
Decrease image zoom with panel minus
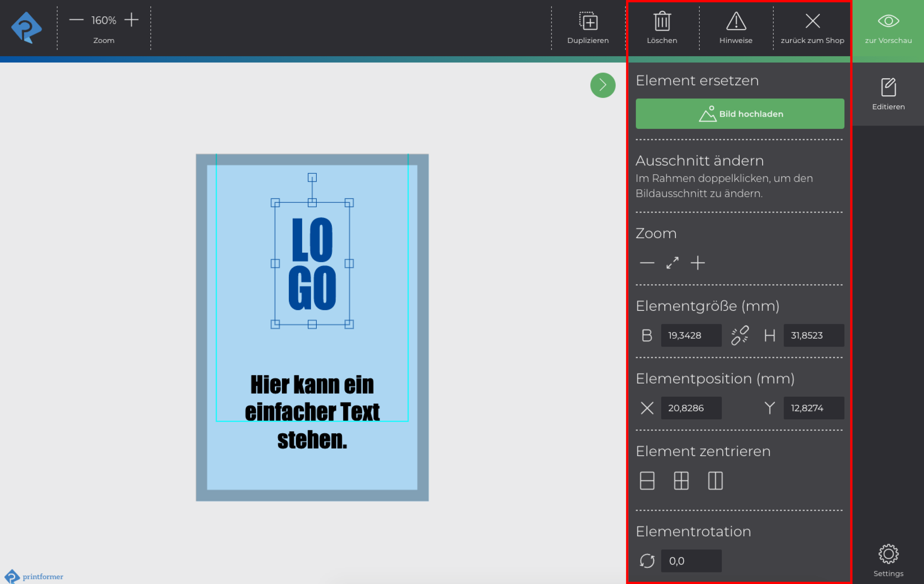pyautogui.click(x=647, y=263)
